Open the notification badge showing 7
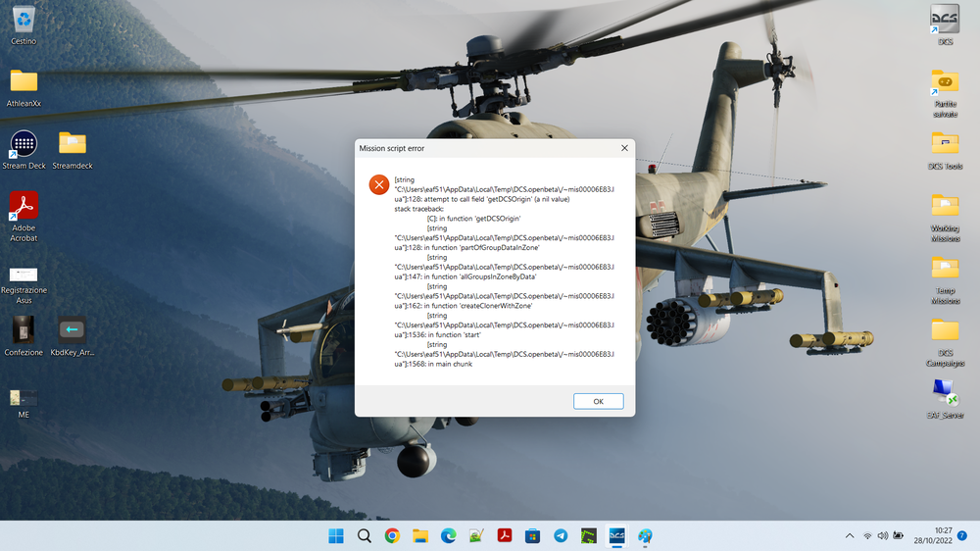Image resolution: width=980 pixels, height=551 pixels. [x=962, y=536]
